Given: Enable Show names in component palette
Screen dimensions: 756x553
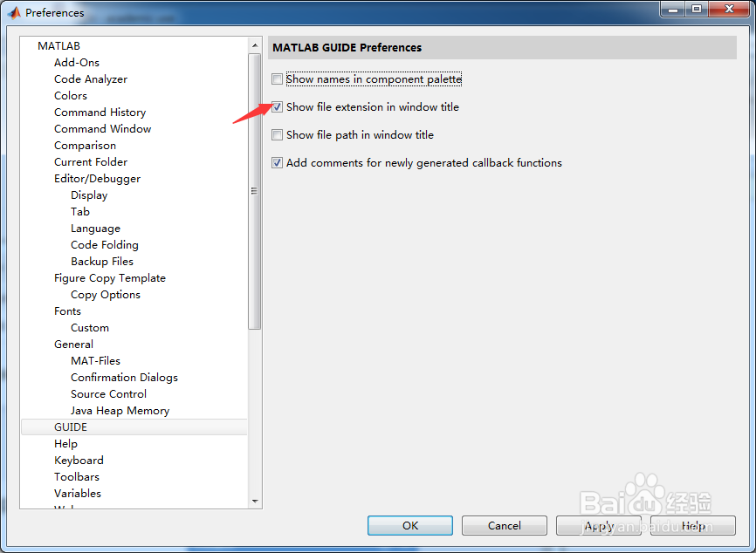Looking at the screenshot, I should tap(277, 79).
